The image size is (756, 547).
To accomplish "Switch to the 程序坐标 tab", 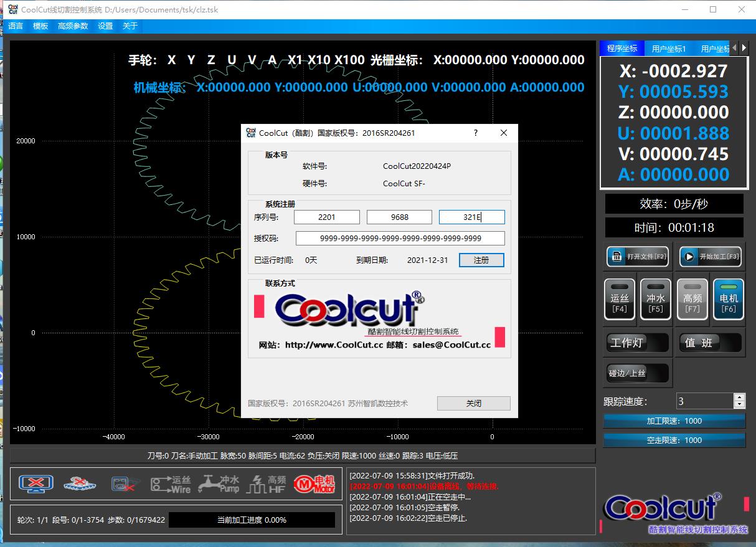I will pyautogui.click(x=622, y=48).
